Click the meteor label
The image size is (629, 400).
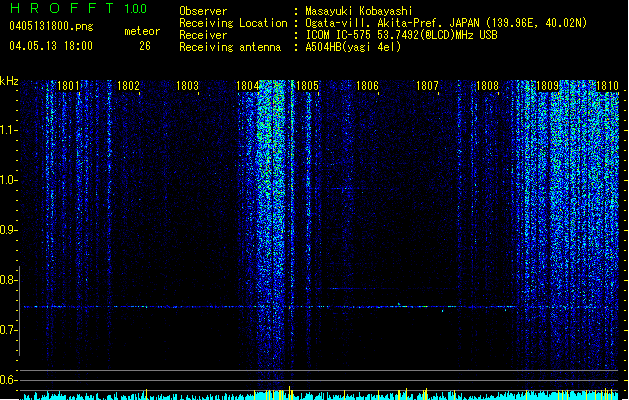click(142, 31)
